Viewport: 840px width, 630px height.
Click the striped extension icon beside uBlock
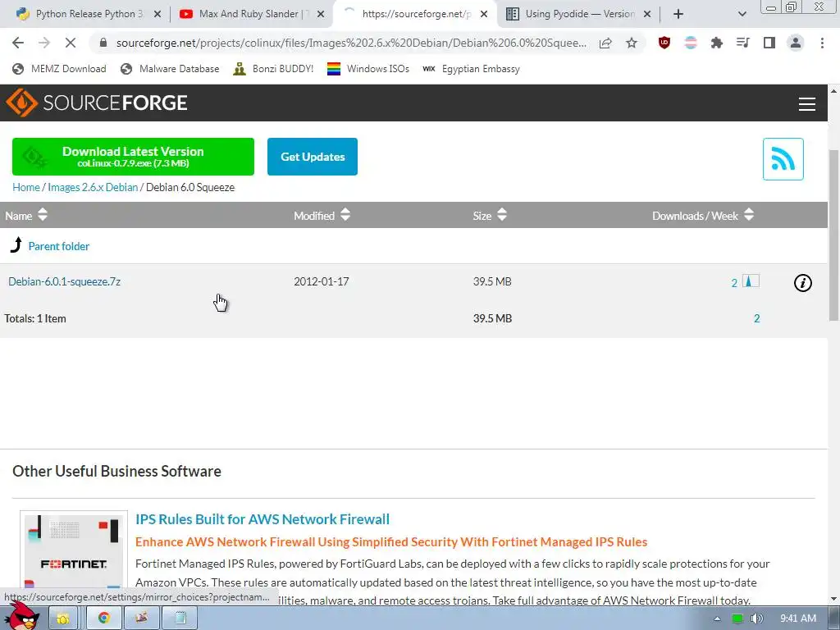click(691, 43)
